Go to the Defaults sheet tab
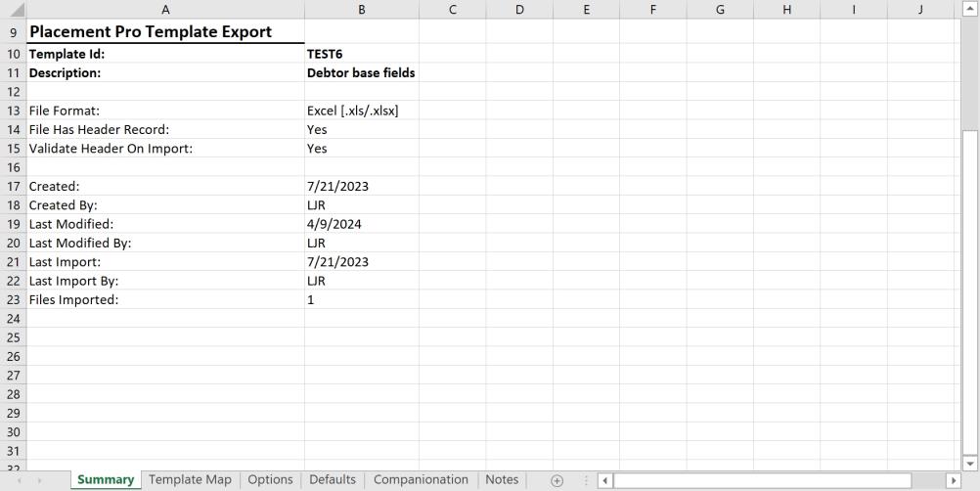This screenshot has height=491, width=980. pos(333,479)
